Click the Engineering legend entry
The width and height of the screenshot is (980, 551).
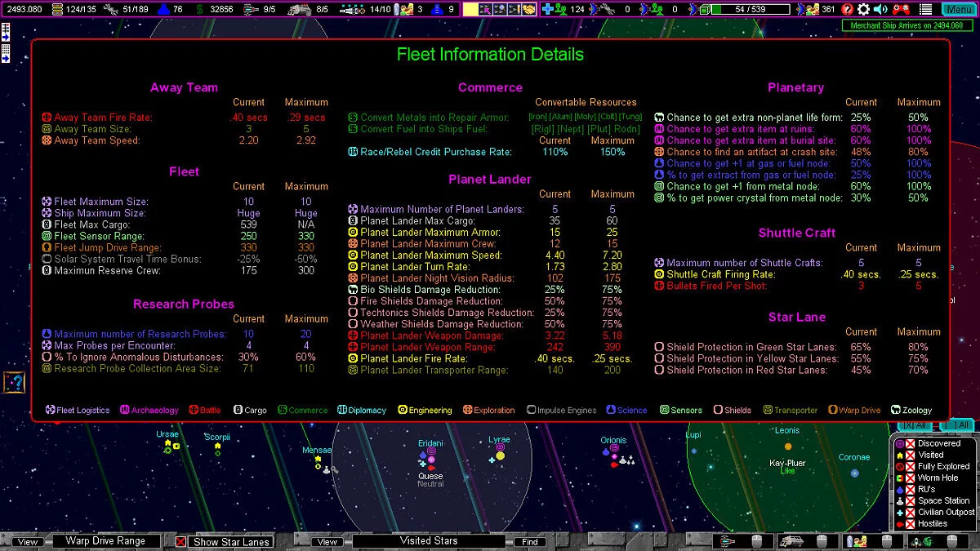click(425, 411)
